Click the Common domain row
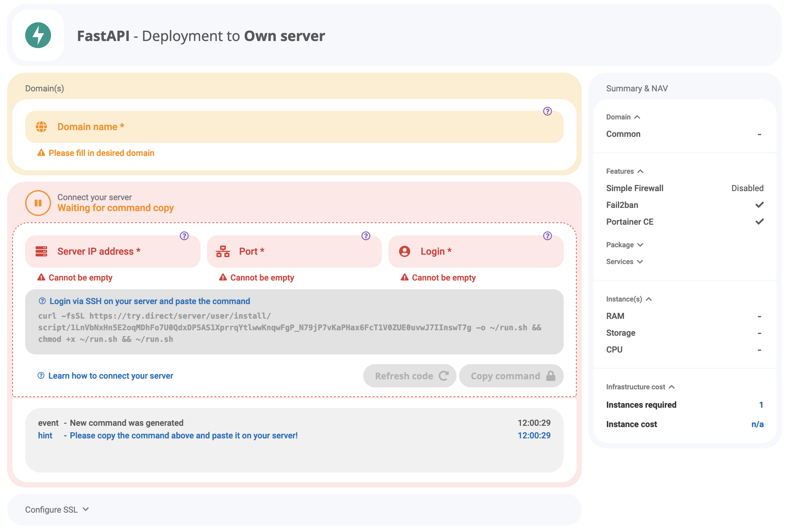This screenshot has width=791, height=532. [x=684, y=134]
